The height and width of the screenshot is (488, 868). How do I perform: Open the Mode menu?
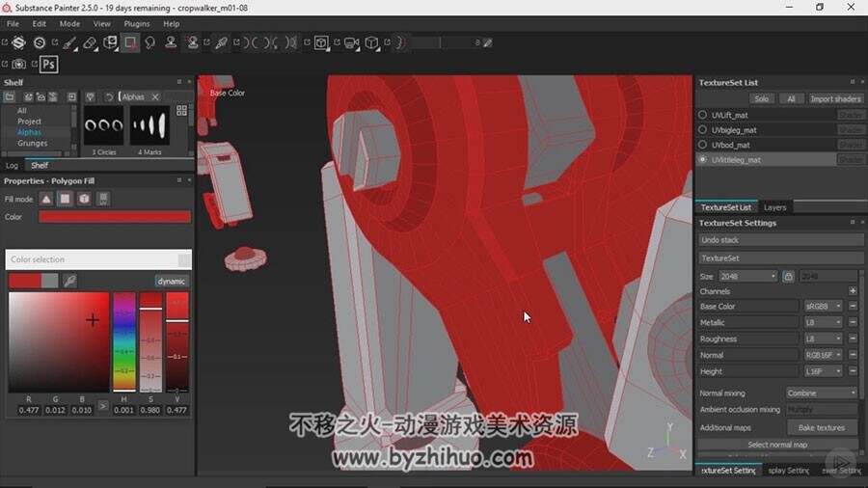pyautogui.click(x=69, y=24)
